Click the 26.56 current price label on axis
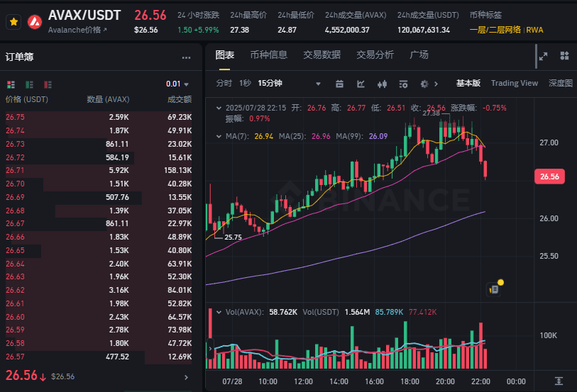 click(x=549, y=177)
